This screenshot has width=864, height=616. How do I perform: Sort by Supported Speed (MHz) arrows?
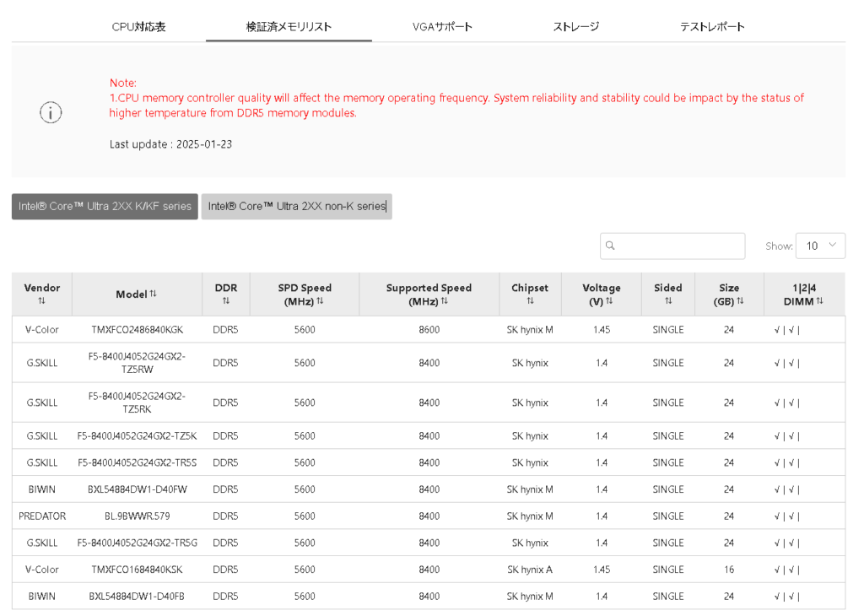[444, 301]
